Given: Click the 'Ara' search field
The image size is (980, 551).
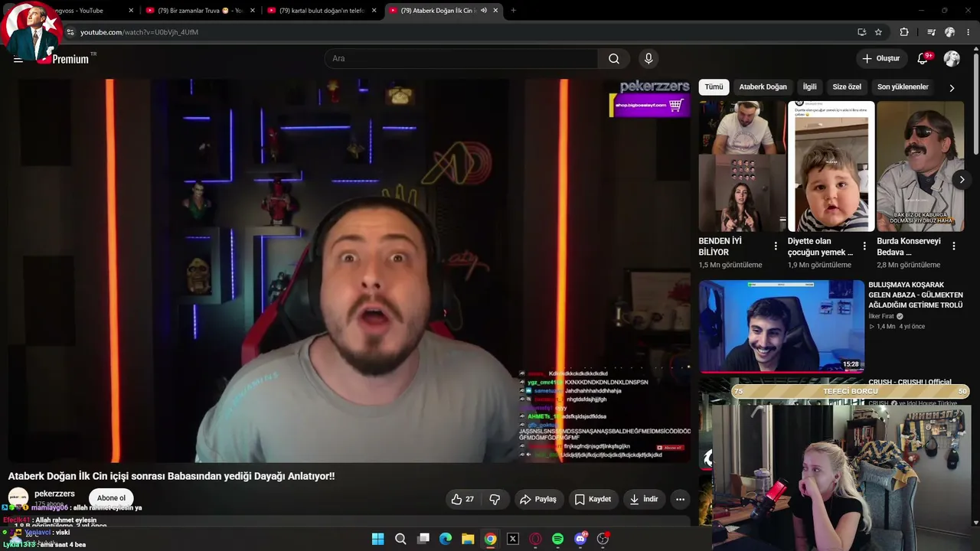Looking at the screenshot, I should [x=462, y=59].
